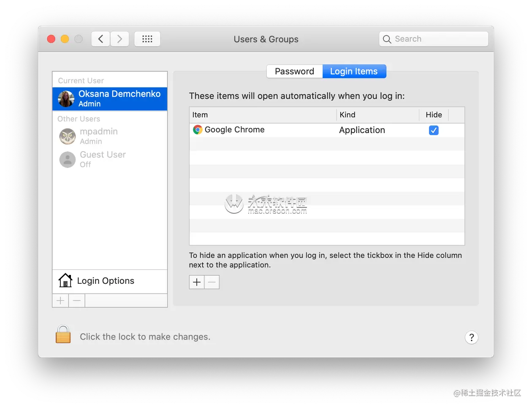Go back with the left chevron button
This screenshot has width=532, height=408.
tap(100, 39)
